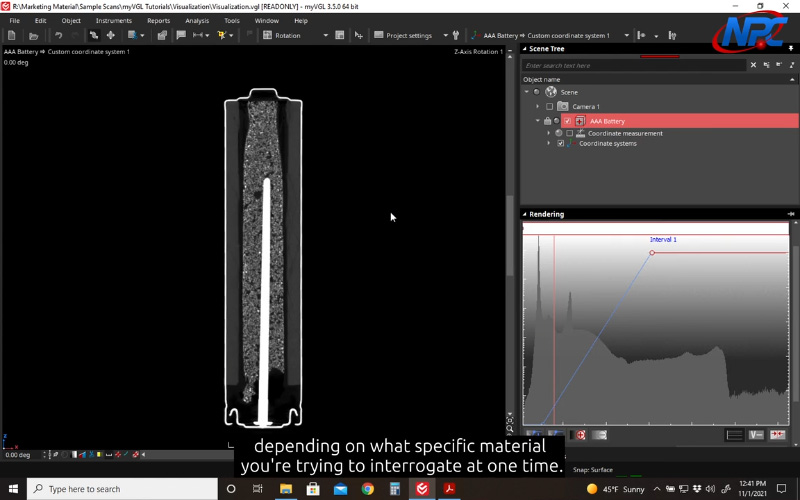Open Google Chrome from the taskbar
The height and width of the screenshot is (500, 800).
[x=367, y=488]
